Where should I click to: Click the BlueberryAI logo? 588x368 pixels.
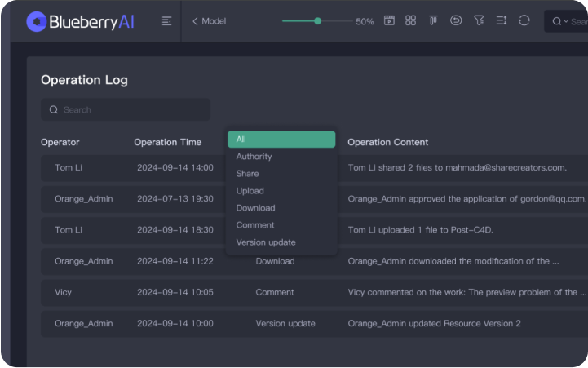click(x=80, y=21)
